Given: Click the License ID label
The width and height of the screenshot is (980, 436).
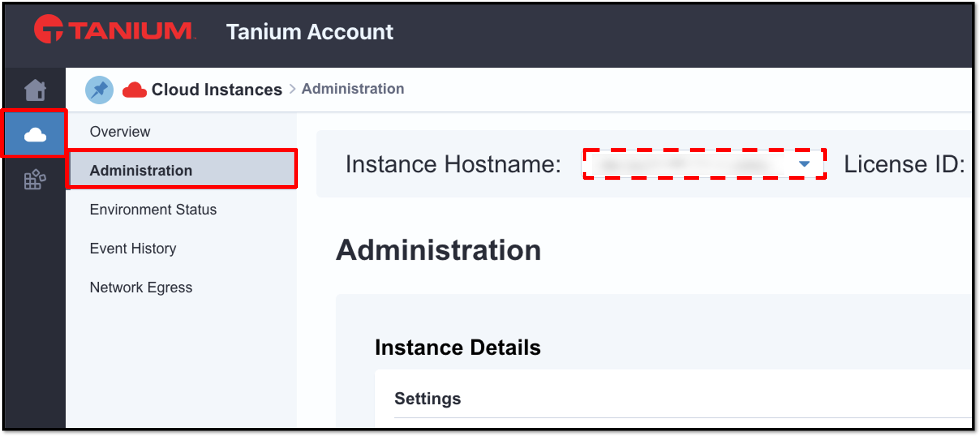Looking at the screenshot, I should tap(904, 164).
